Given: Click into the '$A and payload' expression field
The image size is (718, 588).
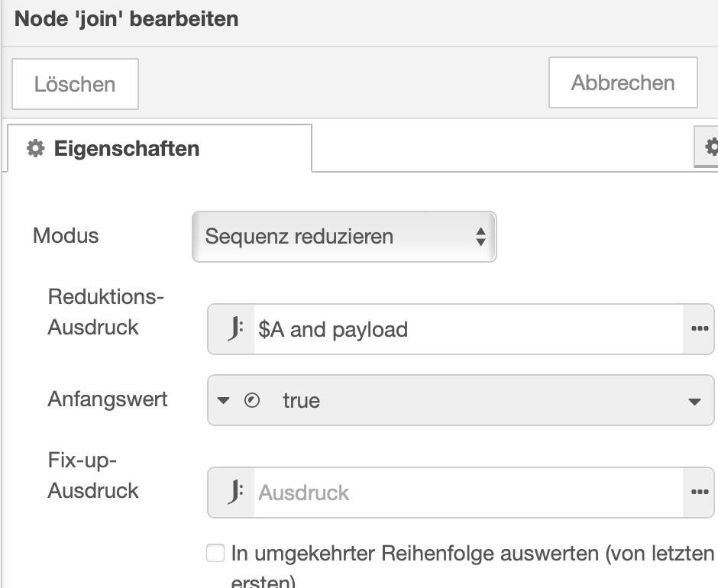Looking at the screenshot, I should click(x=458, y=329).
